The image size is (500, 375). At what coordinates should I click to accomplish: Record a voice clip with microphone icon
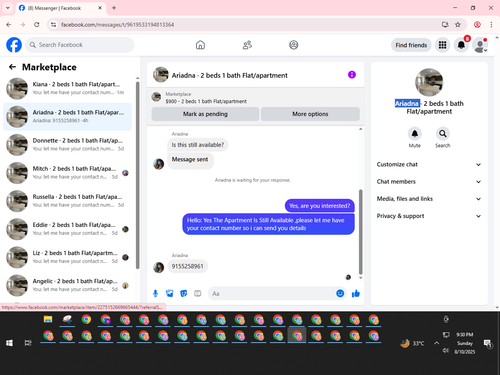[x=155, y=293]
